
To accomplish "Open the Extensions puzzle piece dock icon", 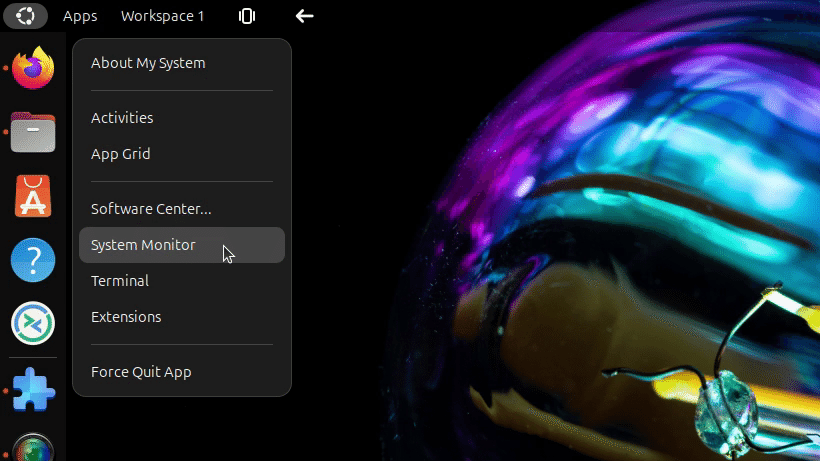I will tap(33, 390).
